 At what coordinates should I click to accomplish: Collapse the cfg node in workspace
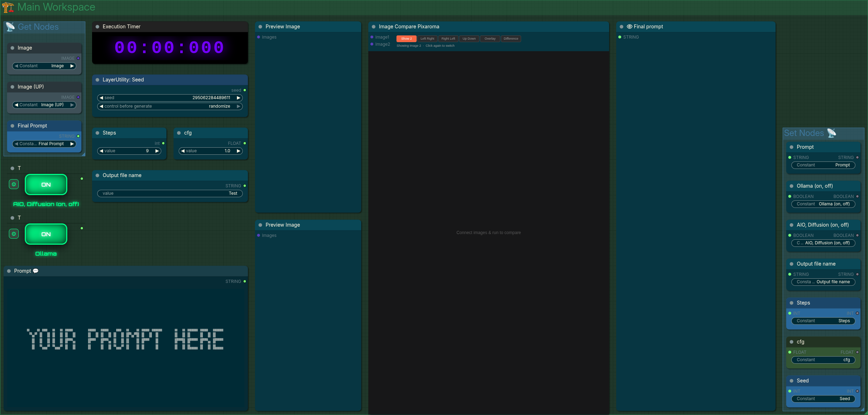pos(179,133)
